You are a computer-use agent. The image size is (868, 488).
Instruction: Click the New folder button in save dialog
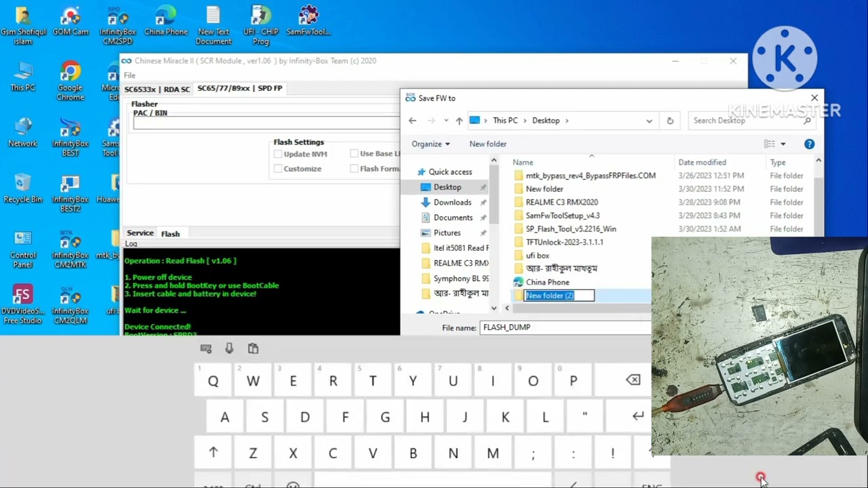tap(488, 144)
